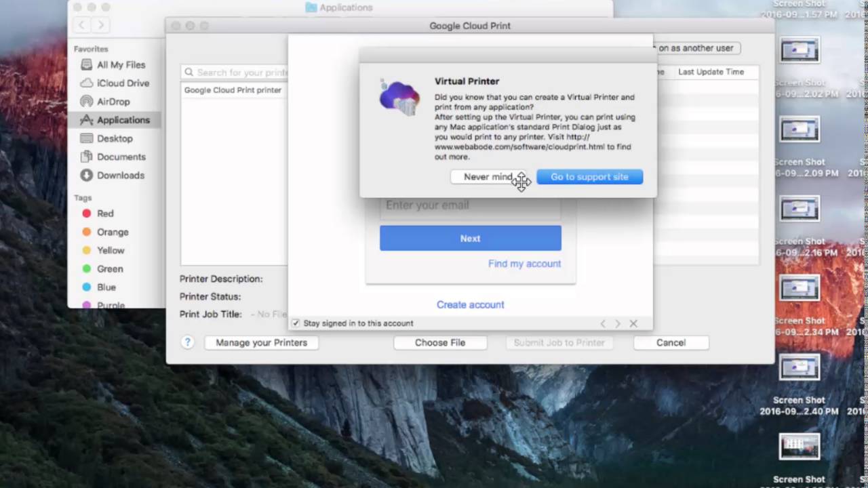Click the blue Next button

(x=470, y=239)
